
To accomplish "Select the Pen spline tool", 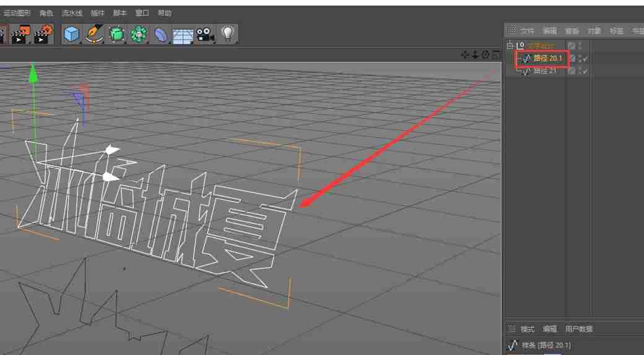I will tap(95, 34).
